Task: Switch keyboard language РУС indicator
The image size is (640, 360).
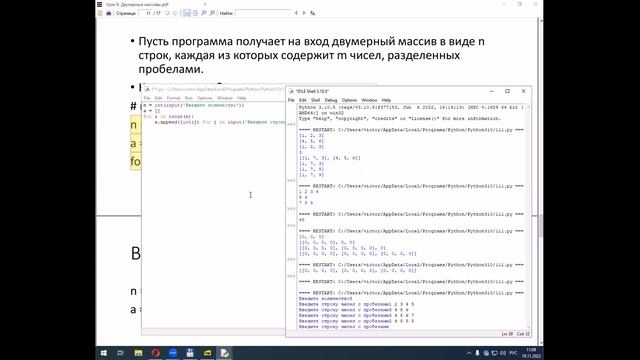Action: tap(513, 353)
